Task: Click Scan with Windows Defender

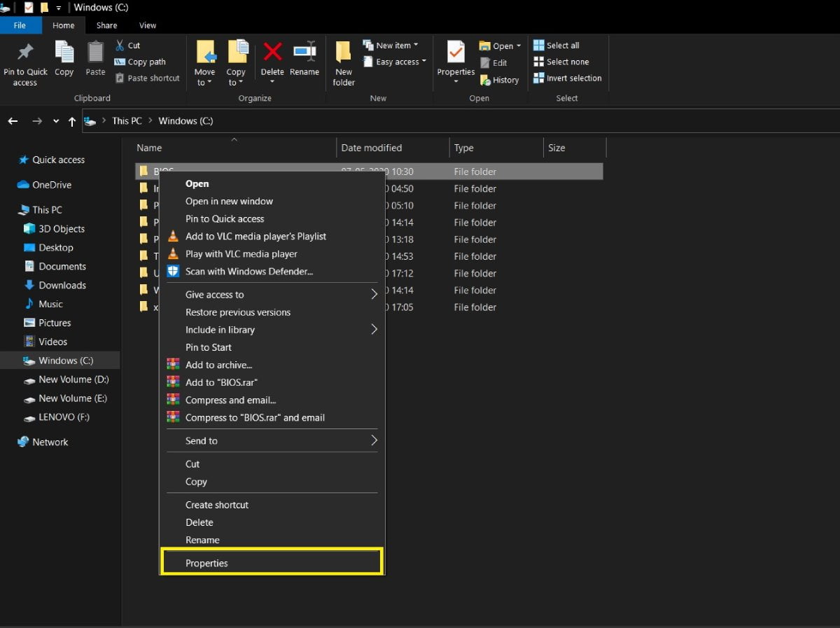Action: pyautogui.click(x=248, y=271)
